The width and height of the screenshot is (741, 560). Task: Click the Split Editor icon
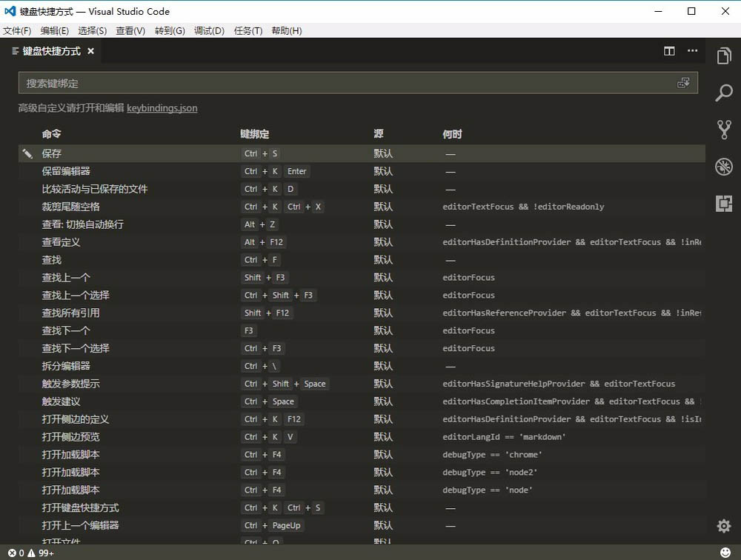[x=668, y=51]
